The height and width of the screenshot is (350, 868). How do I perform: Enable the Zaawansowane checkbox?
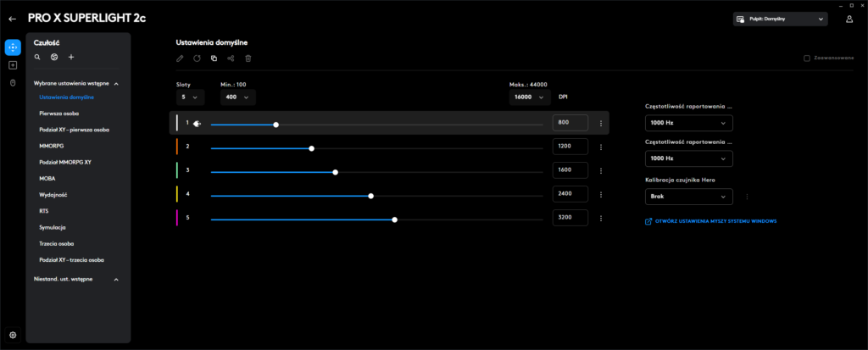pos(807,58)
